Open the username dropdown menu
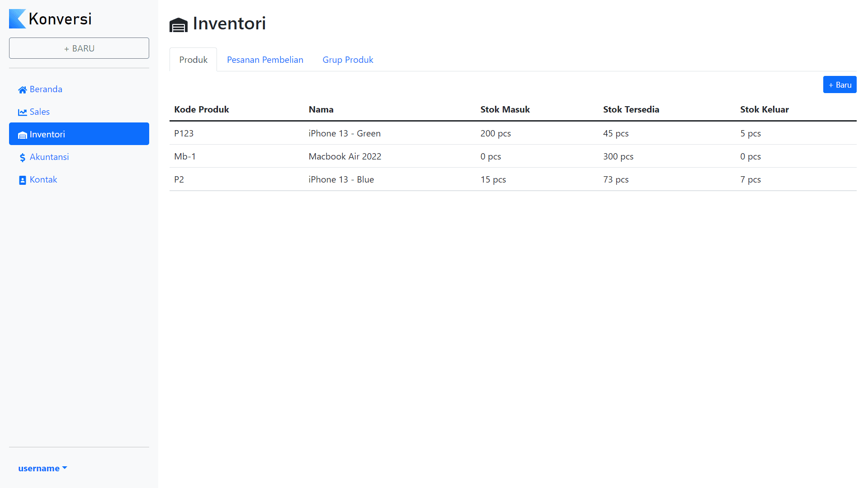This screenshot has height=488, width=868. point(42,468)
